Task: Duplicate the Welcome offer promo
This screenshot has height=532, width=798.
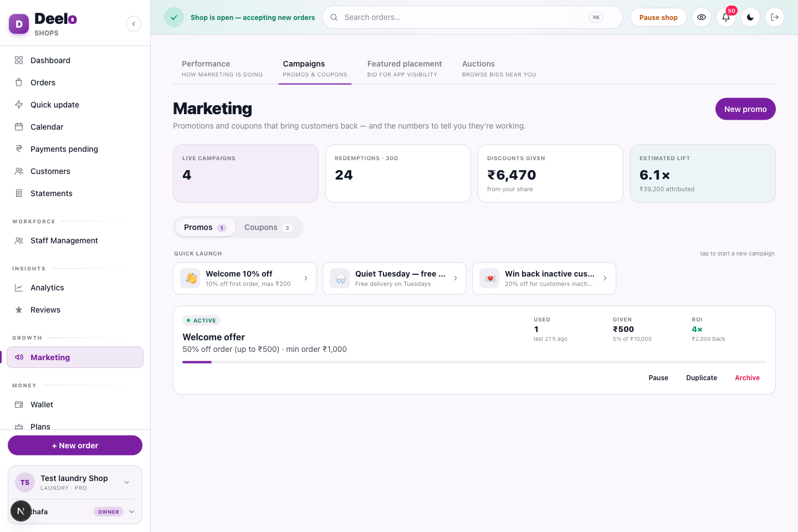Action: (x=702, y=378)
